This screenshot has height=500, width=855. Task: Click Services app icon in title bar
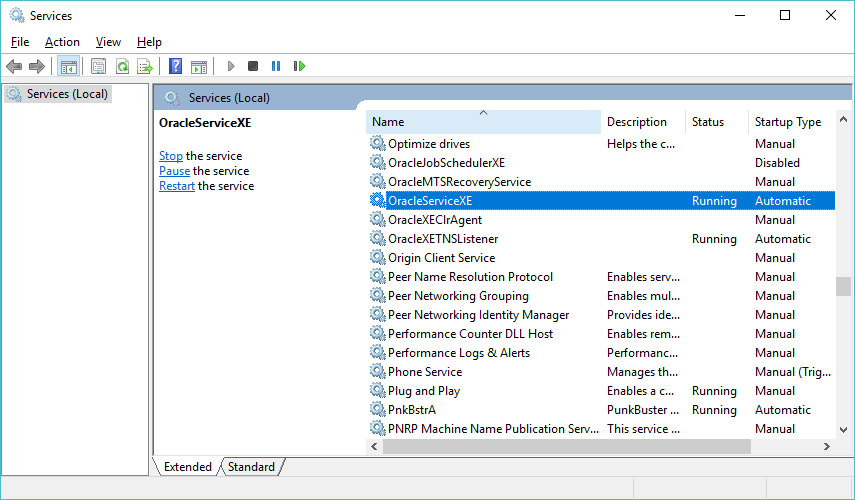[x=17, y=15]
